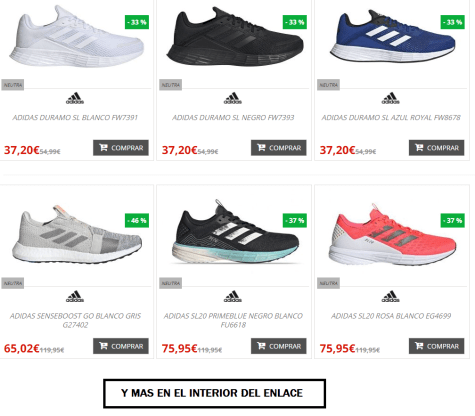Buy the Adidas Duramo SL Negro FW7393
Viewport: 475px width, 416px height.
(x=279, y=148)
